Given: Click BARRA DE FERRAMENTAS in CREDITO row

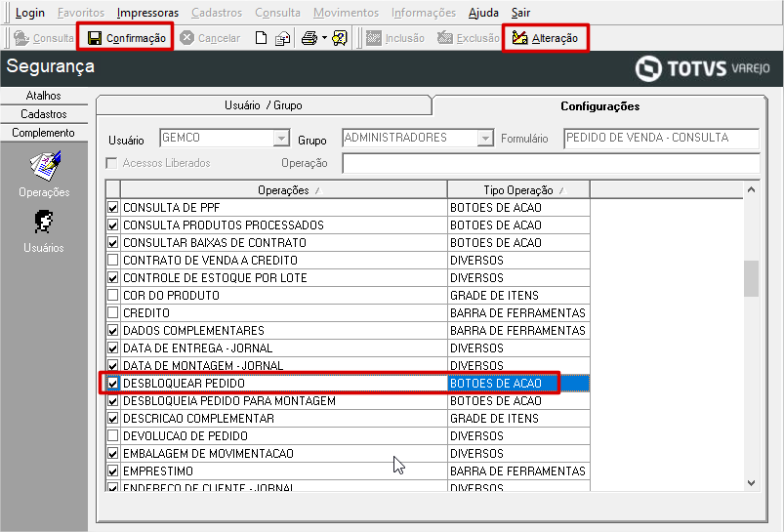Looking at the screenshot, I should (517, 313).
